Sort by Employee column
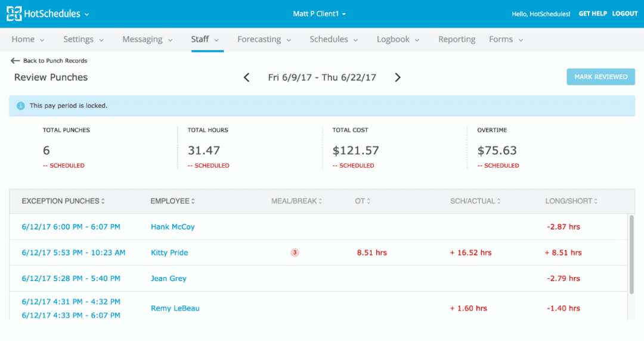644x341 pixels. point(173,201)
